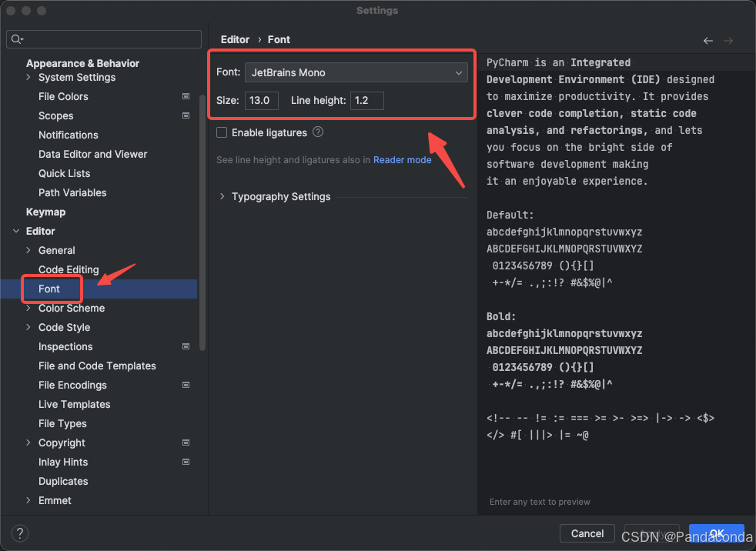
Task: Open File Encodings settings
Action: [72, 386]
